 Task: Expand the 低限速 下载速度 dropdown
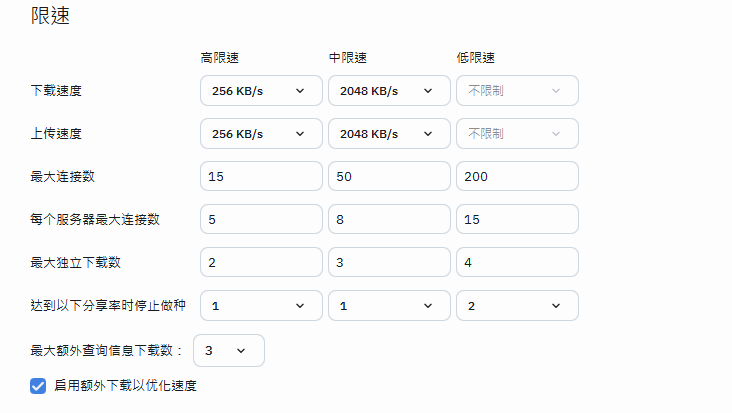point(517,90)
